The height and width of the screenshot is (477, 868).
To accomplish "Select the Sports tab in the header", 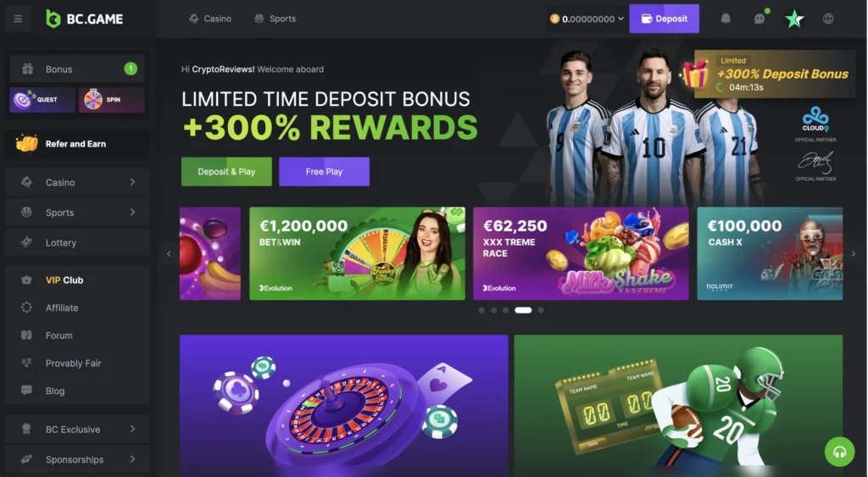I will [x=275, y=19].
